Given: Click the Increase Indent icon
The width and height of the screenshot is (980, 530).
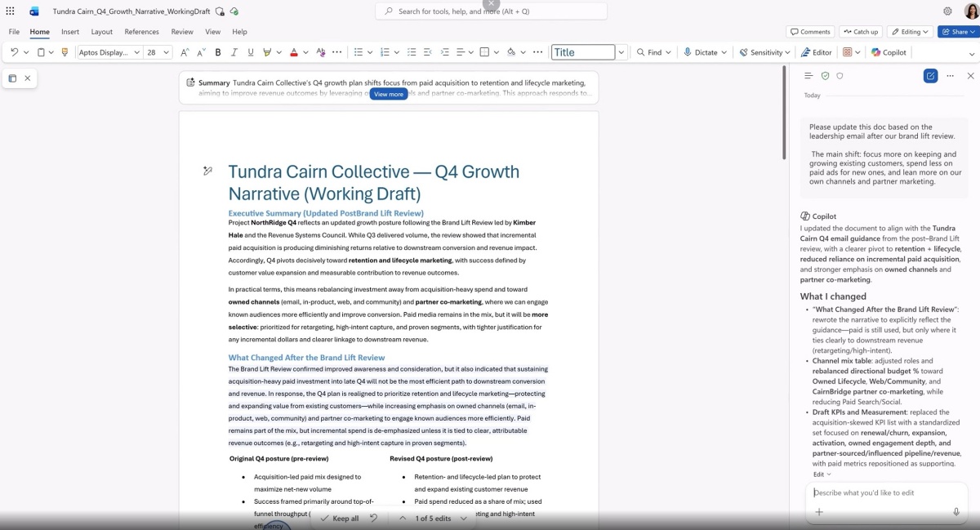Looking at the screenshot, I should coord(445,52).
